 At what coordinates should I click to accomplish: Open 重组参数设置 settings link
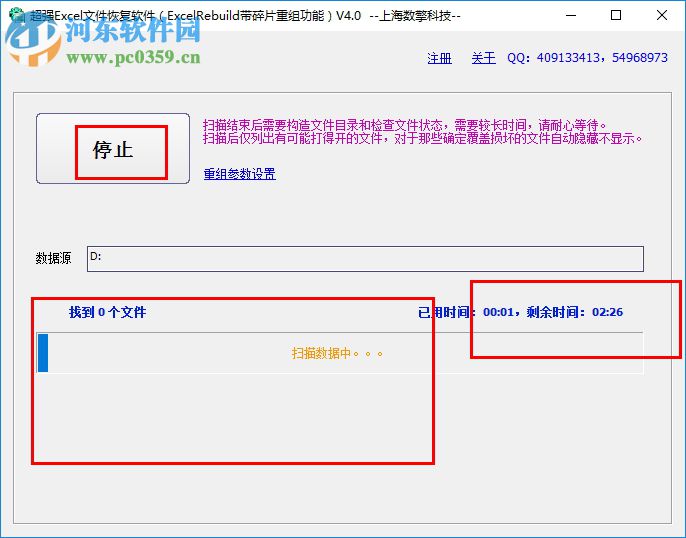coord(240,174)
